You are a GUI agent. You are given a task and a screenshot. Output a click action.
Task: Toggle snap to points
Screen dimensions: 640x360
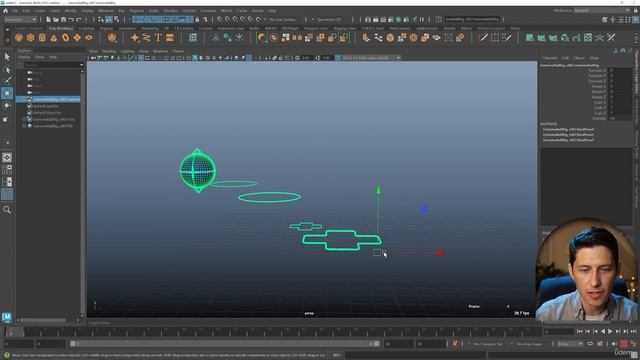coord(236,19)
